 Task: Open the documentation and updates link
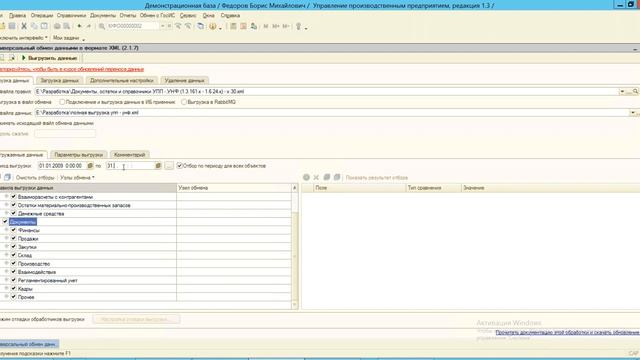coord(567,332)
